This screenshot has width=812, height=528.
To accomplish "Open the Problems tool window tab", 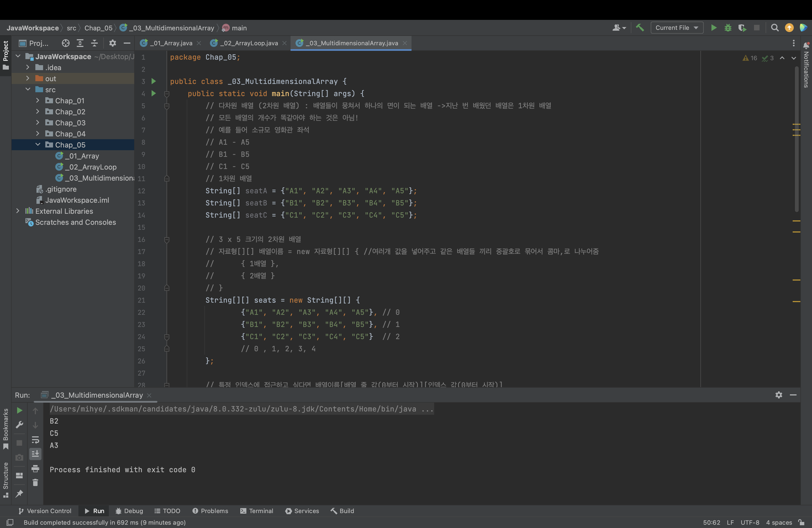I will [210, 511].
